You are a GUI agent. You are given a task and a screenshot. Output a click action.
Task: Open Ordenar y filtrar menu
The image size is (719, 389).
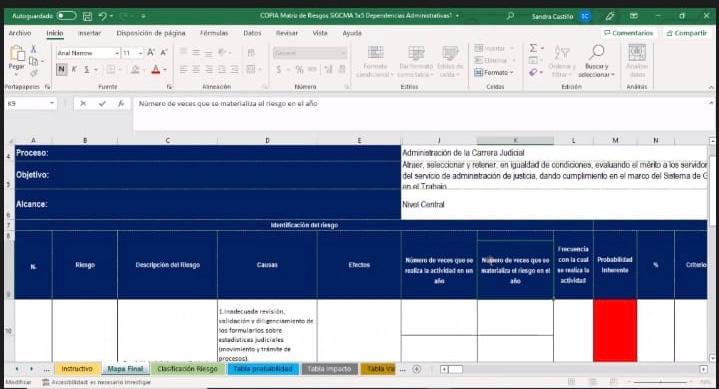pos(561,61)
